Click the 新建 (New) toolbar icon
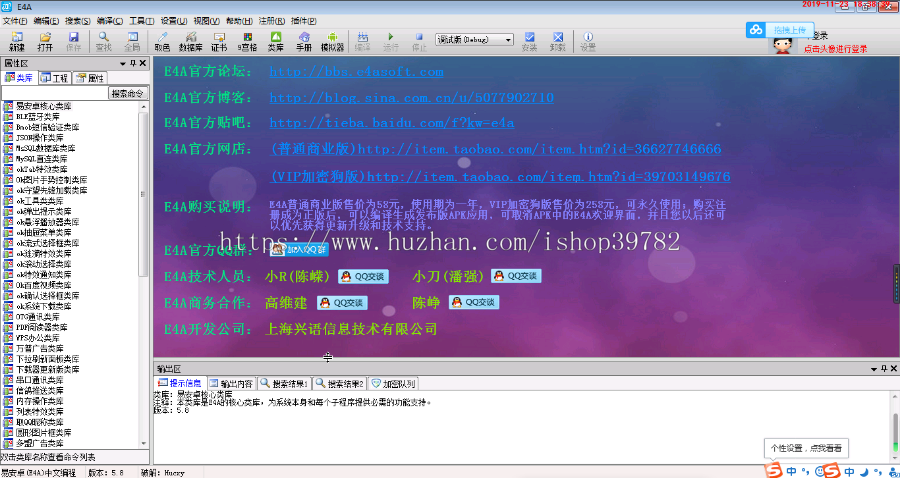900x478 pixels. tap(17, 41)
